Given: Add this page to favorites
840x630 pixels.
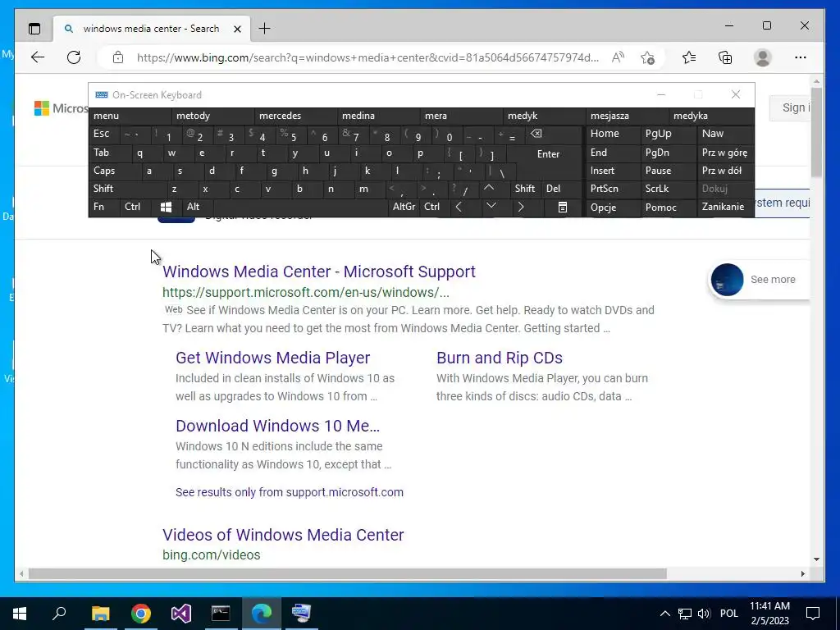Looking at the screenshot, I should point(648,57).
